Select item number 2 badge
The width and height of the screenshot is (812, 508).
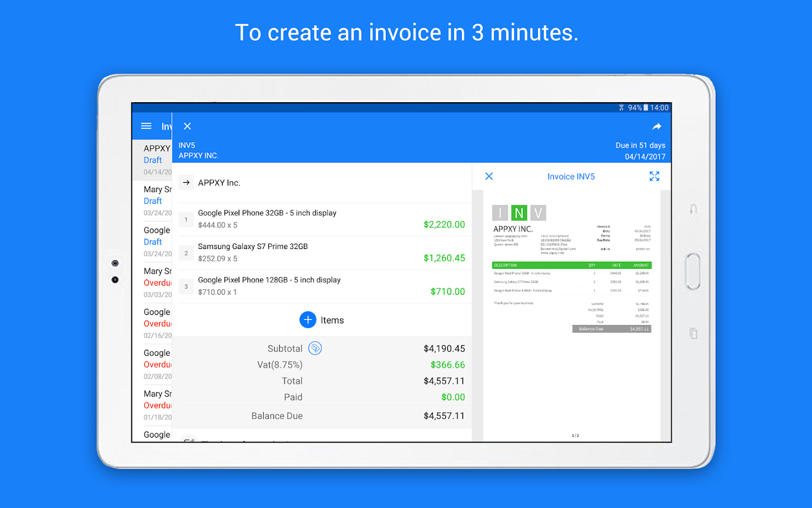pyautogui.click(x=186, y=253)
